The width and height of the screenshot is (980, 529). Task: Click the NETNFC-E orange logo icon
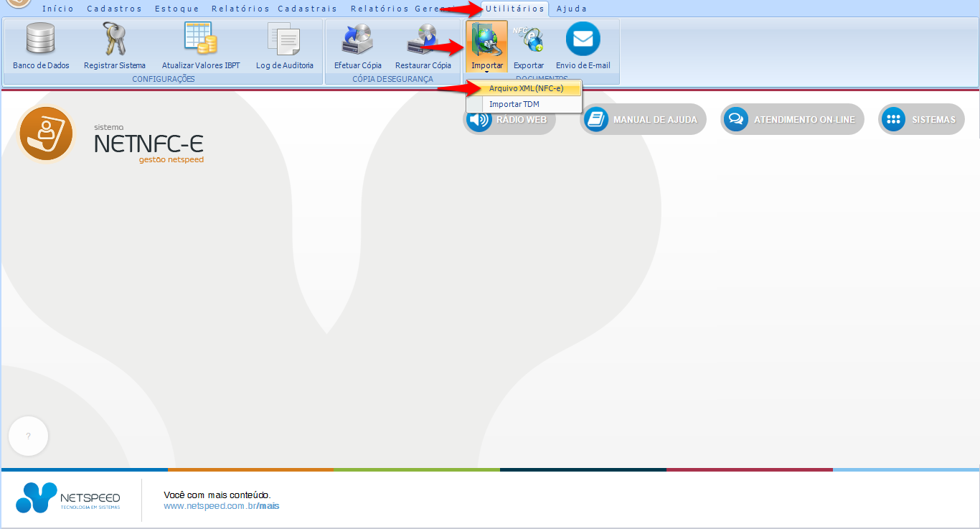(x=47, y=134)
